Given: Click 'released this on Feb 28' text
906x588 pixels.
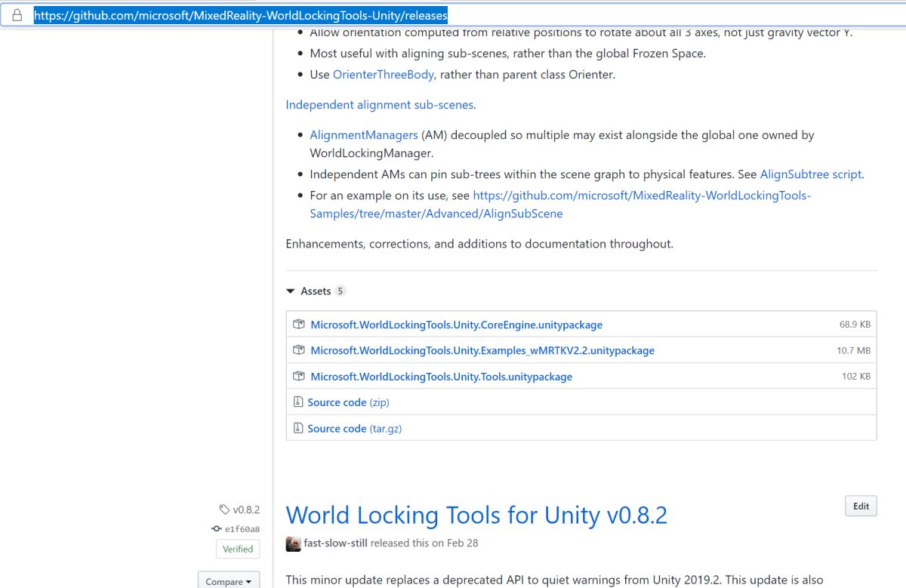Looking at the screenshot, I should pyautogui.click(x=424, y=543).
